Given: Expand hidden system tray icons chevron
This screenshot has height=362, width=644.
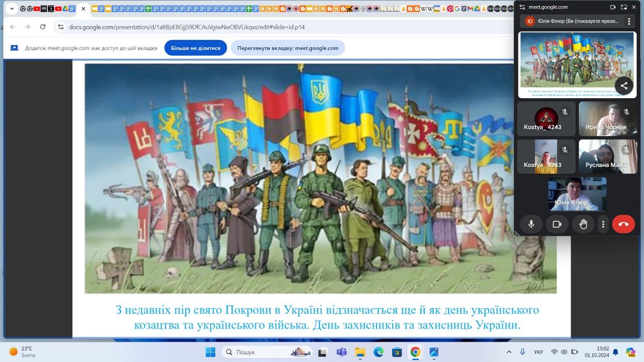Looking at the screenshot, I should 509,352.
